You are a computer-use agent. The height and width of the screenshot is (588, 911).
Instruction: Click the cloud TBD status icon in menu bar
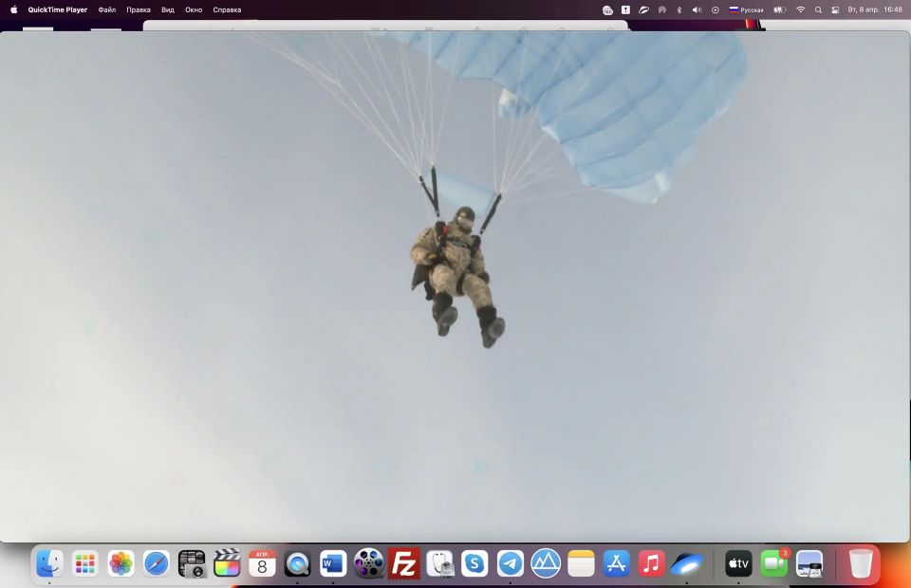coord(607,9)
